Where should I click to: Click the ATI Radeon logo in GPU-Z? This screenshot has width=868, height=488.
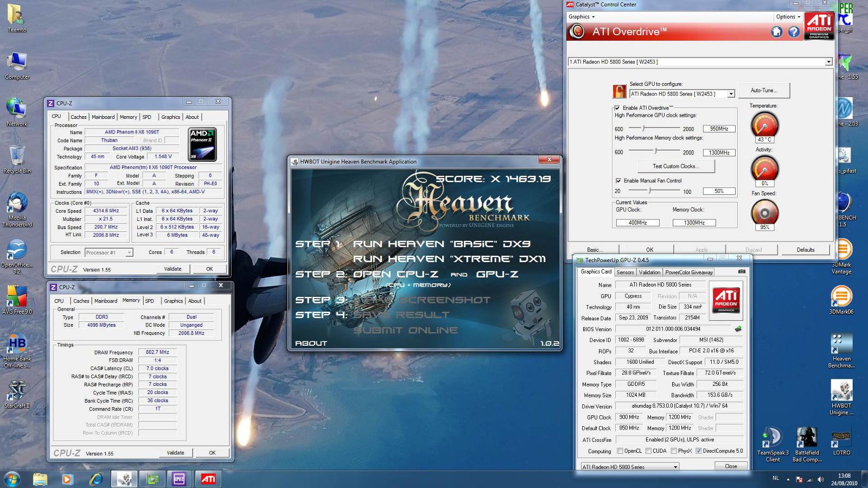pos(726,300)
